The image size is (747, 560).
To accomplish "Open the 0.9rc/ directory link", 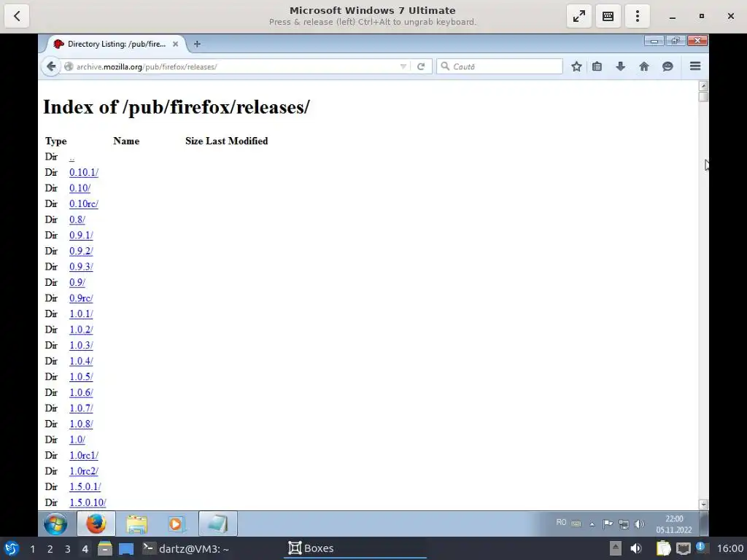I will (81, 298).
